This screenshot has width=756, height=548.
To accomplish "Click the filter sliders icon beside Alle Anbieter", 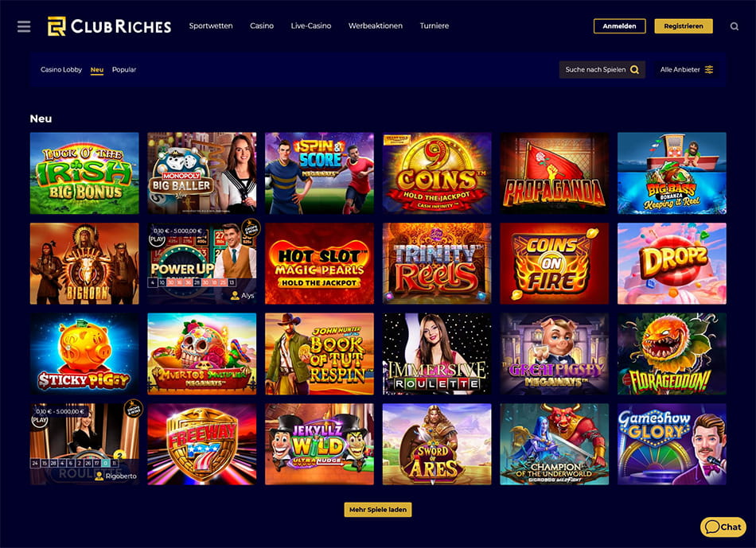I will coord(709,69).
